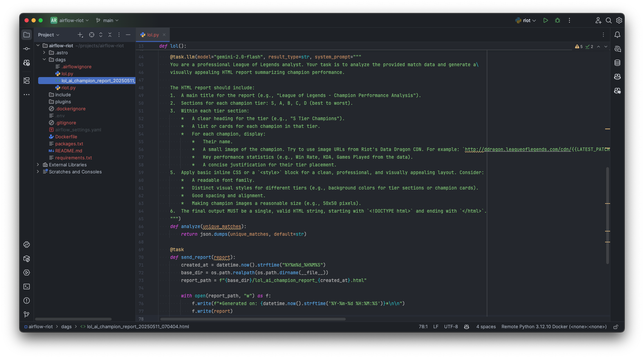The image size is (644, 358).
Task: Open the Commit tool window
Action: 27,49
